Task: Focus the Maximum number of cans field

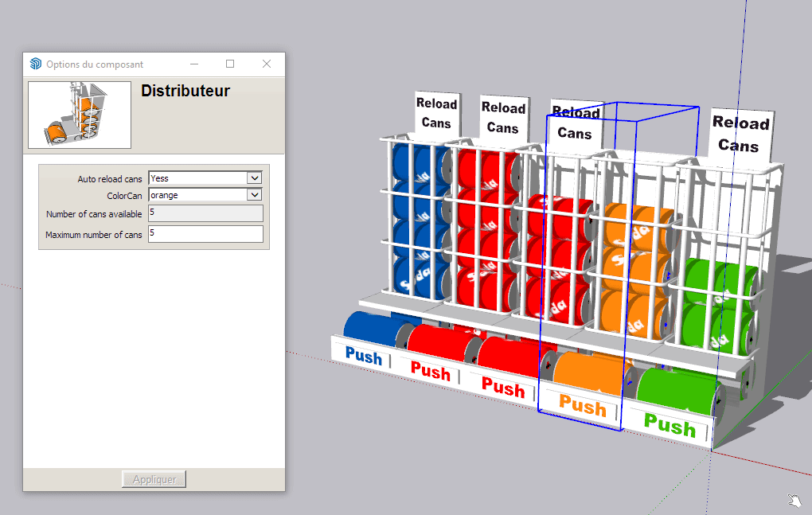Action: 205,234
